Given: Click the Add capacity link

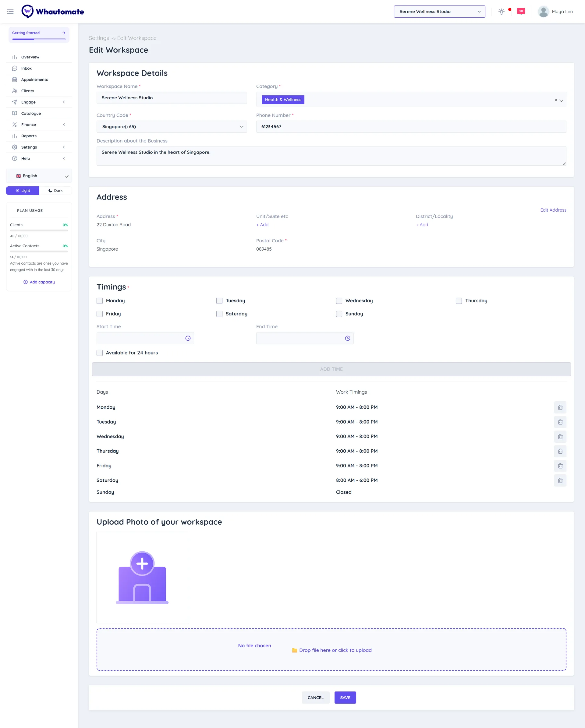Looking at the screenshot, I should (39, 282).
